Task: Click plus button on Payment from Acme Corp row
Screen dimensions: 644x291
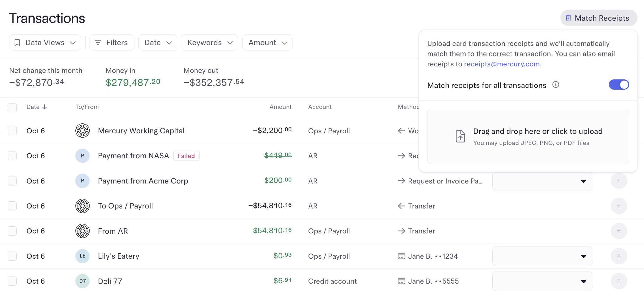Action: (619, 181)
